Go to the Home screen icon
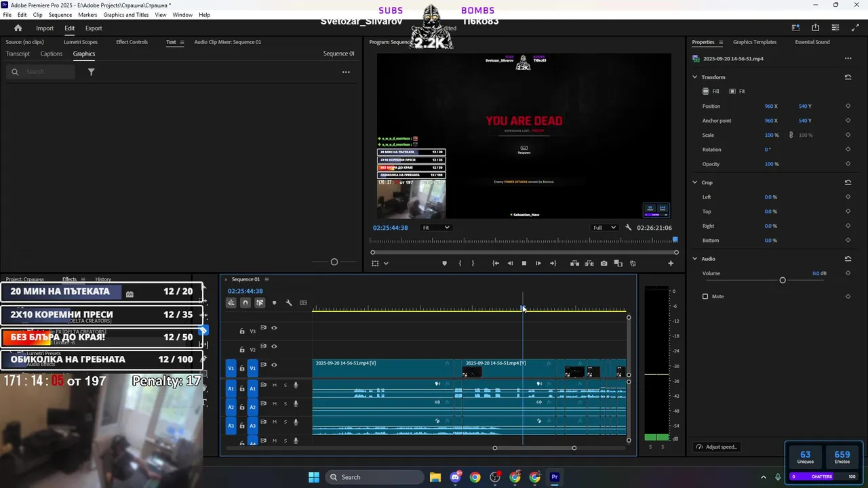The height and width of the screenshot is (488, 868). pos(18,28)
